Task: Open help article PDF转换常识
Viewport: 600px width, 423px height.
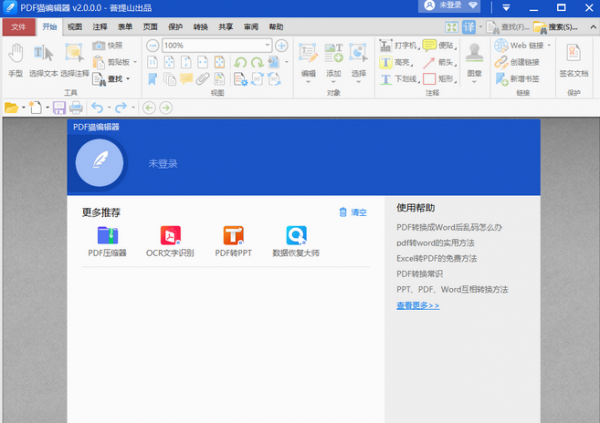Action: pos(419,274)
